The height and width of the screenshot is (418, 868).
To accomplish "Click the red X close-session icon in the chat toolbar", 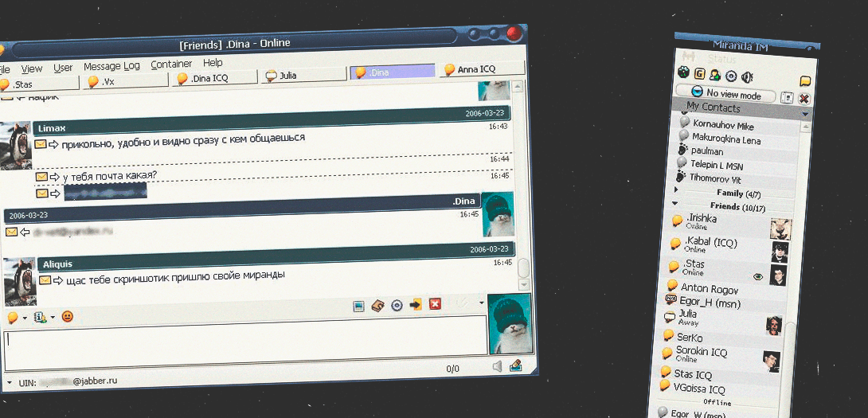I will tap(435, 303).
